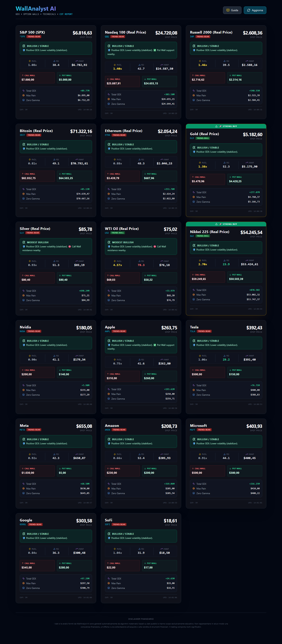The image size is (282, 644).
Task: Click the blue shield icon in Meta card
Action: 24,444
